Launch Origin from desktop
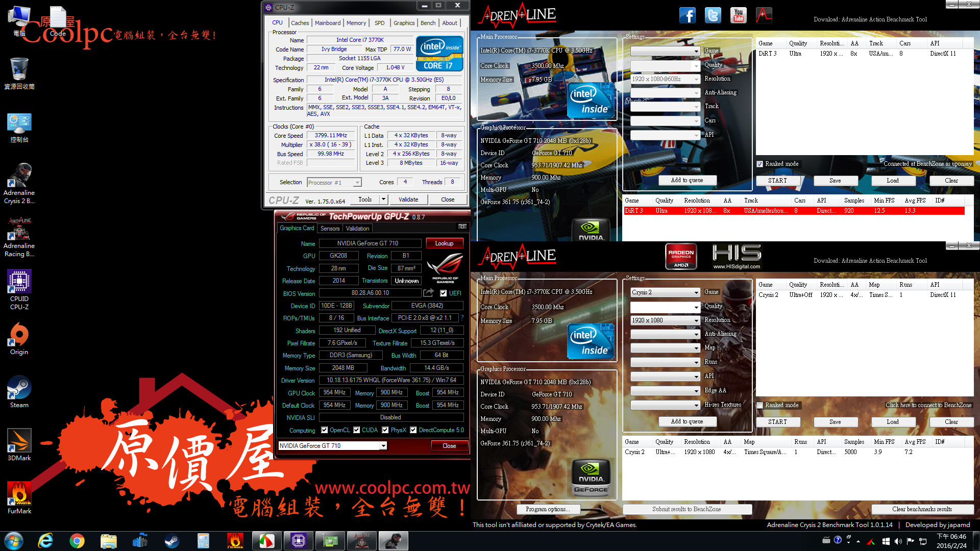 pos(19,339)
